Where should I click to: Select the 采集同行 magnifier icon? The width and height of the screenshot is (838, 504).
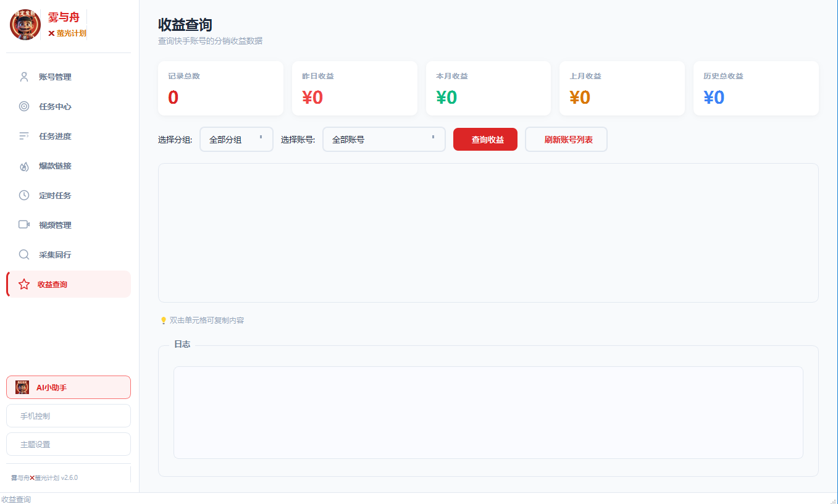coord(23,254)
